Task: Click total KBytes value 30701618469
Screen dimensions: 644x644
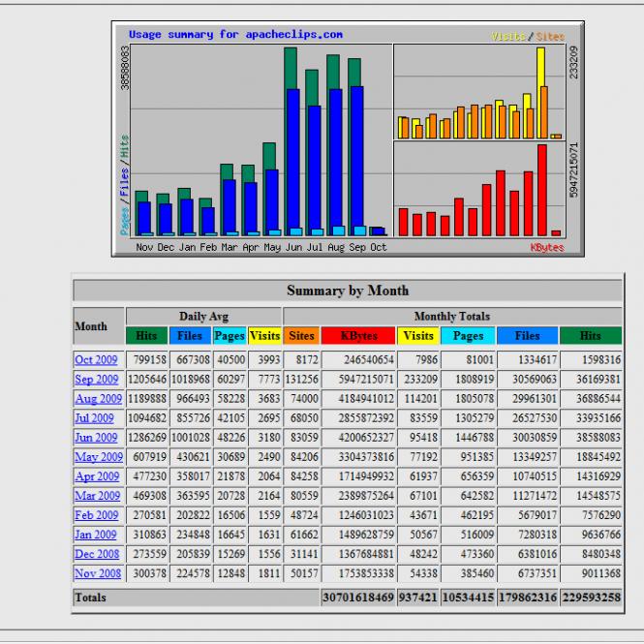Action: (x=357, y=598)
